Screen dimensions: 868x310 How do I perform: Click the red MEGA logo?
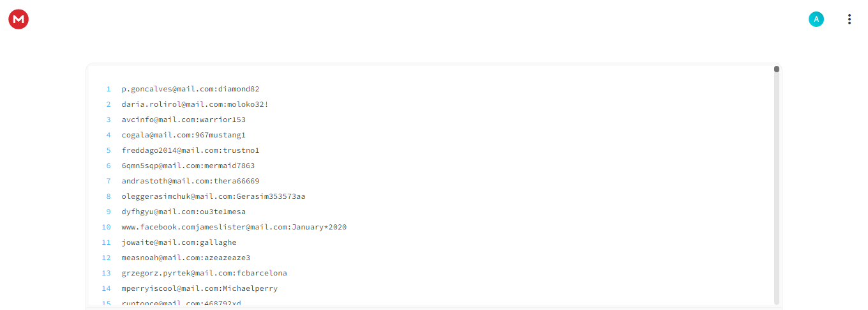19,19
